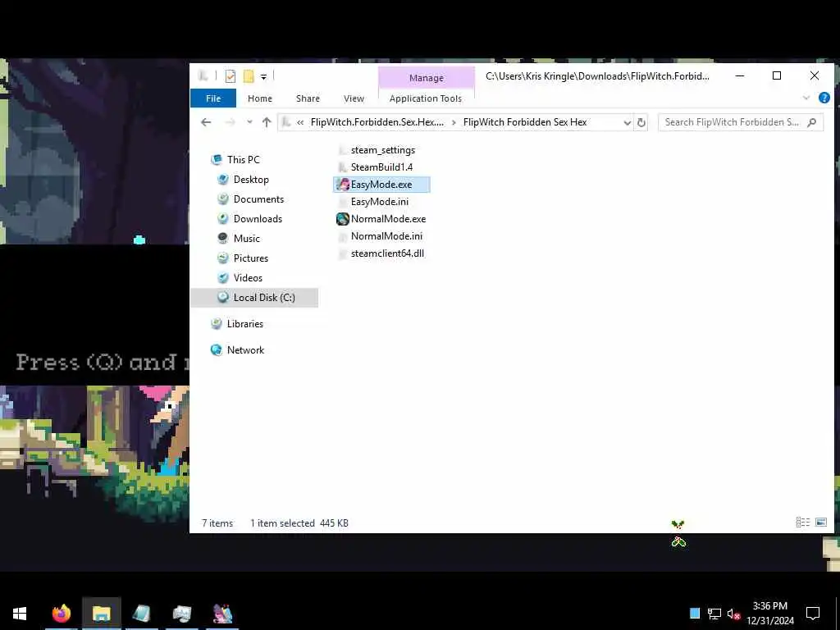Image resolution: width=840 pixels, height=630 pixels.
Task: Click the Properties quick access icon
Action: (231, 76)
